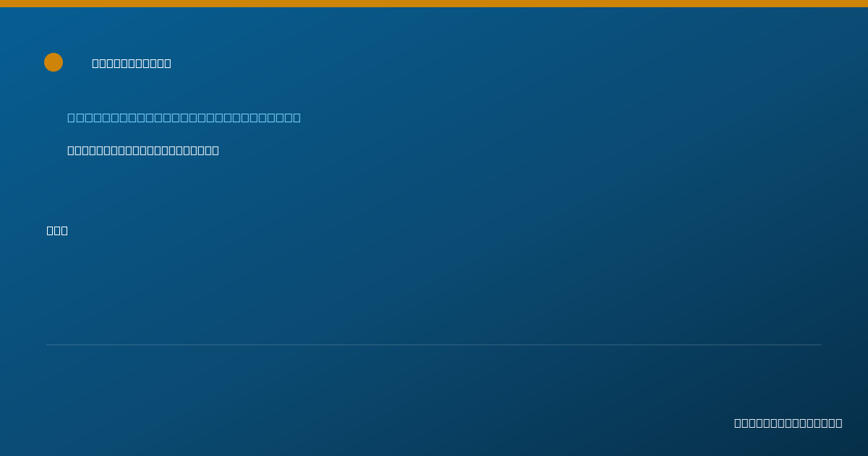Click the thin horizontal divider line
The image size is (868, 456).
click(434, 345)
